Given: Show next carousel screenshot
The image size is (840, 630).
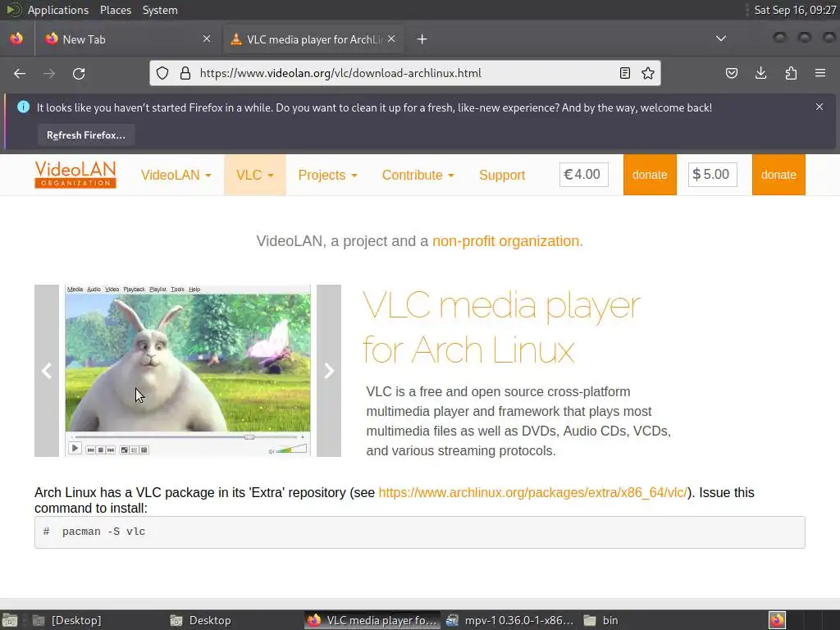Looking at the screenshot, I should pos(329,371).
